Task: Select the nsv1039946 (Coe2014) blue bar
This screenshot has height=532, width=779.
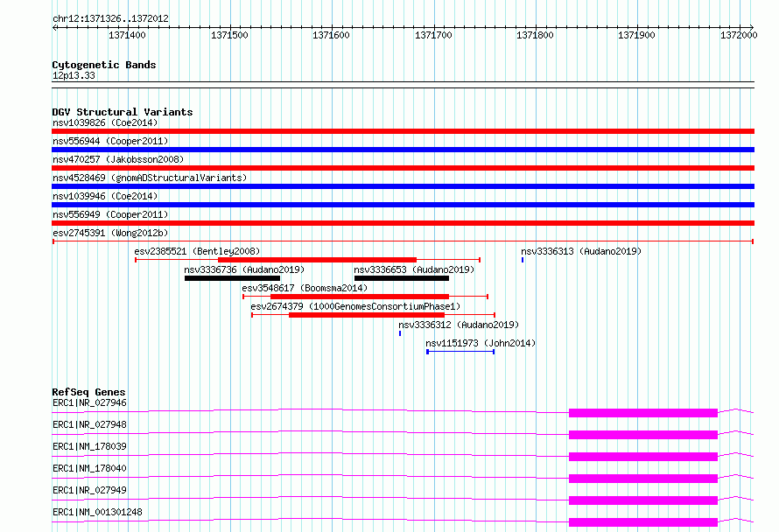Action: 403,205
